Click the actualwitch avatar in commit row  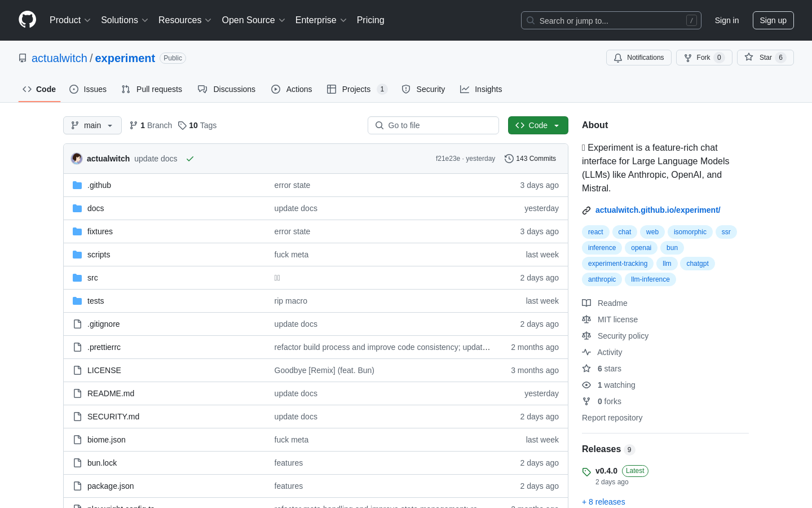click(x=77, y=159)
